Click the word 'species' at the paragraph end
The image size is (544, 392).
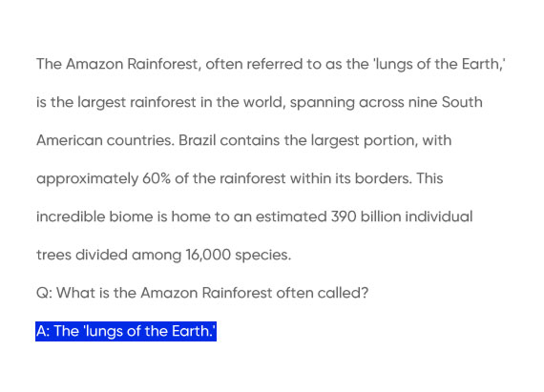point(262,256)
